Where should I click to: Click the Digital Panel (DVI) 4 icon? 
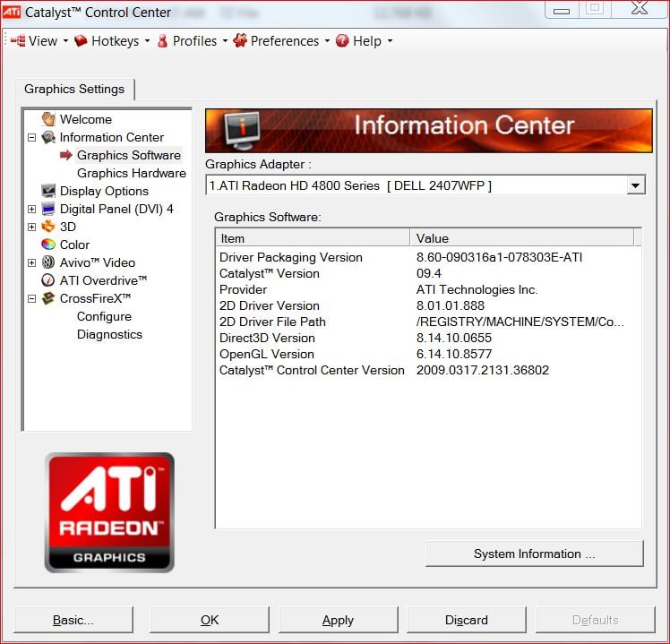(x=48, y=209)
